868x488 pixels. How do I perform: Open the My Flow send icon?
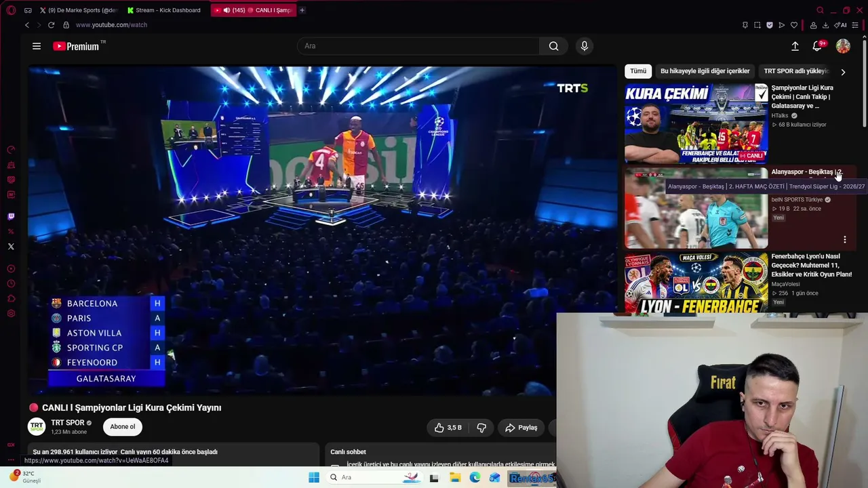pyautogui.click(x=782, y=25)
